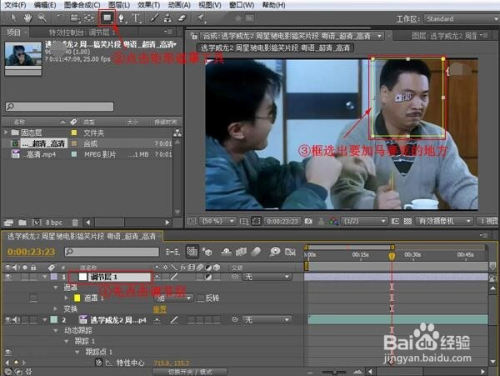The height and width of the screenshot is (376, 500).
Task: Select the Eraser tool
Action: pyautogui.click(x=182, y=18)
